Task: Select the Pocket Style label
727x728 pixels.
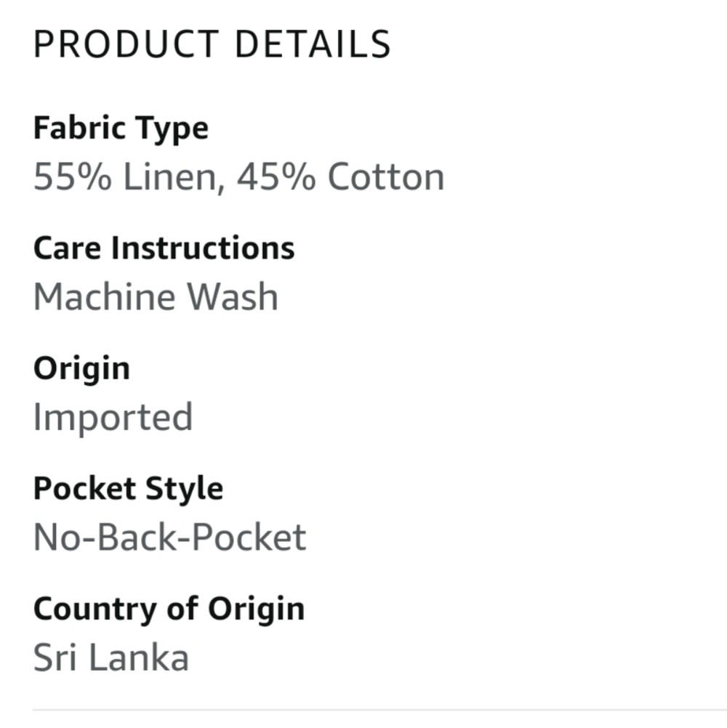Action: click(128, 490)
